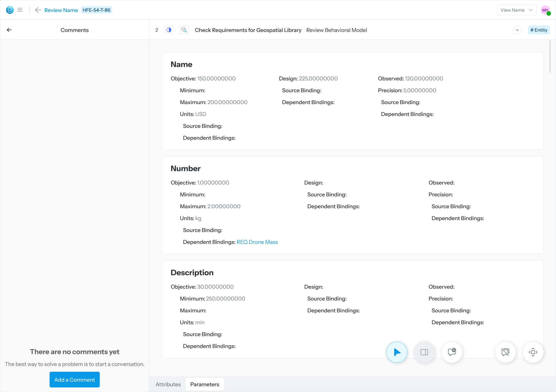Click the MV user avatar

(x=545, y=10)
